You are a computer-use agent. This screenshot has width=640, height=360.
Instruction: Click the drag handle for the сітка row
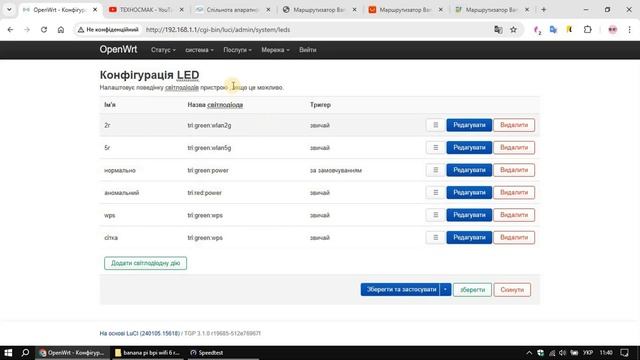(436, 237)
